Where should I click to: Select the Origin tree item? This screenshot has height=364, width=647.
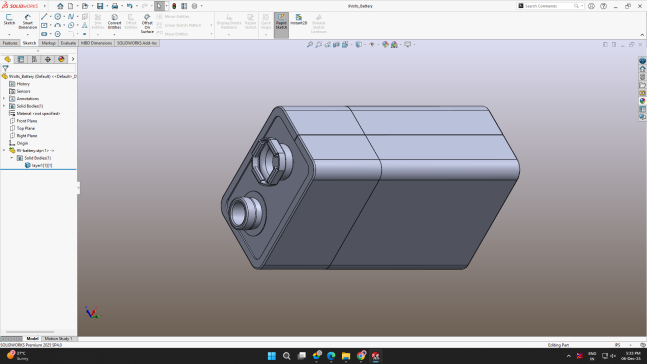pyautogui.click(x=22, y=143)
